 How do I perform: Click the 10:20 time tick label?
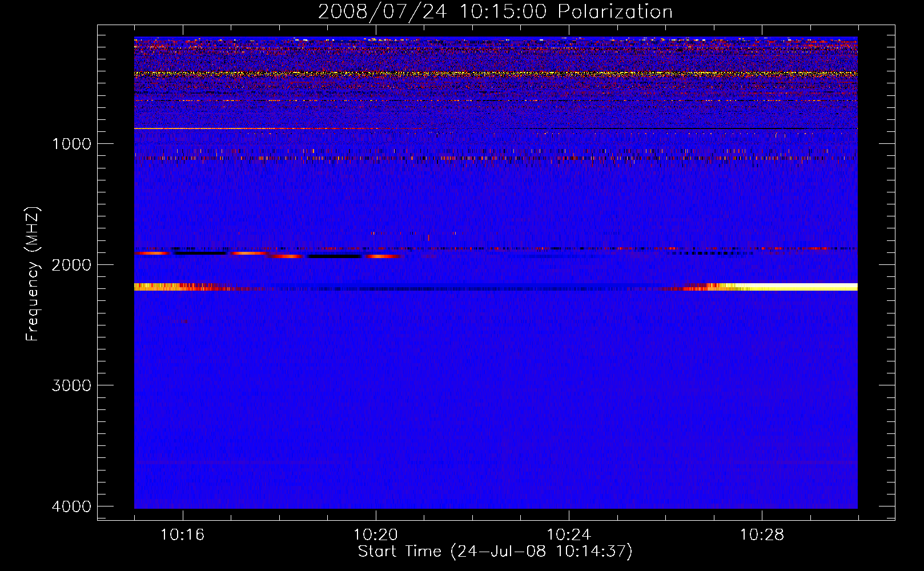376,535
